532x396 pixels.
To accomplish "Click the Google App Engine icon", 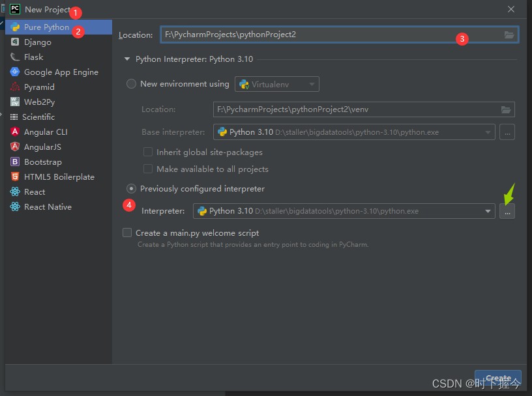I will [15, 72].
